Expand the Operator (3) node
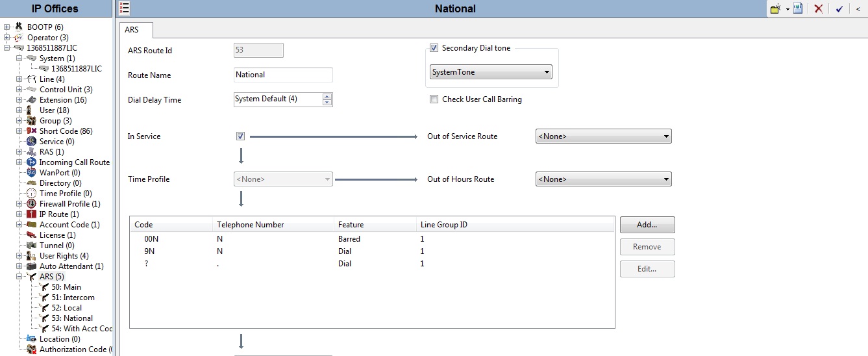Screen dimensions: 868x356 coord(6,38)
